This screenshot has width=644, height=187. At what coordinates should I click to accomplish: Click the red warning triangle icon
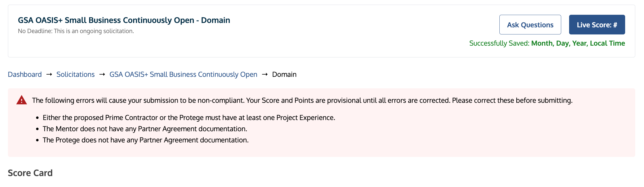click(22, 100)
